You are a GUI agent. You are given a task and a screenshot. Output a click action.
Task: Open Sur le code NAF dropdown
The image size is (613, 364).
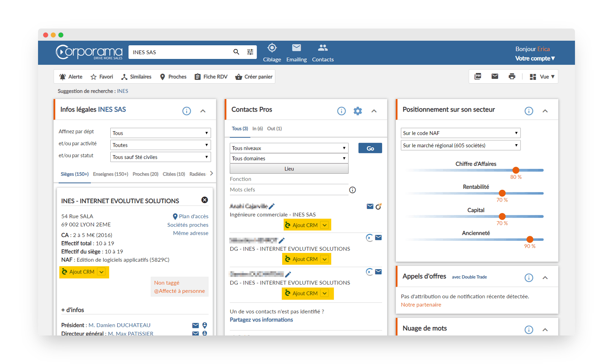(461, 133)
